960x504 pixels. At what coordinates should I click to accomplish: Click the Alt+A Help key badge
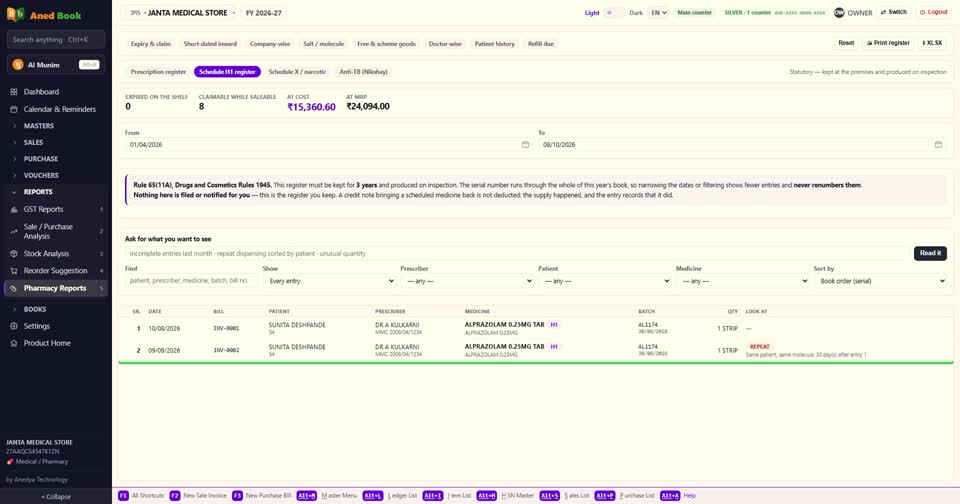point(670,495)
